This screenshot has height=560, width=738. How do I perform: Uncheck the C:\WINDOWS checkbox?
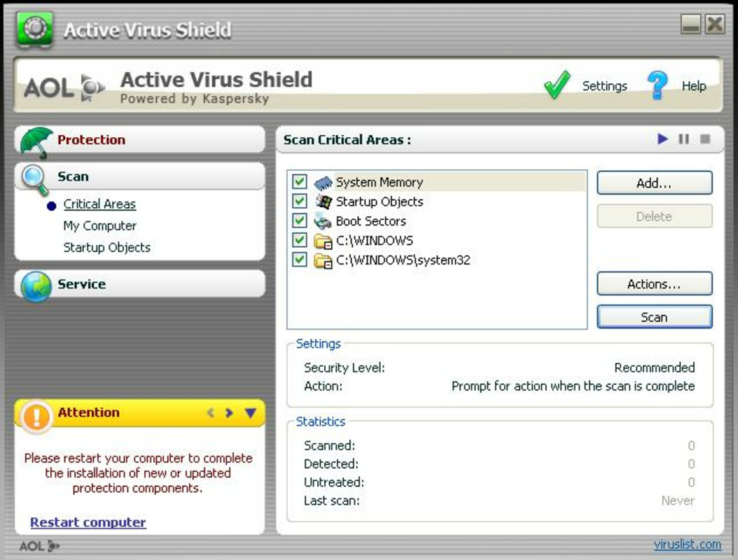click(300, 240)
